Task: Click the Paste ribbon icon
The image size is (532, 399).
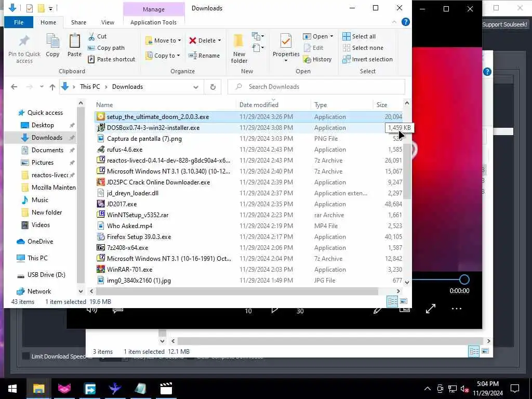Action: [74, 45]
